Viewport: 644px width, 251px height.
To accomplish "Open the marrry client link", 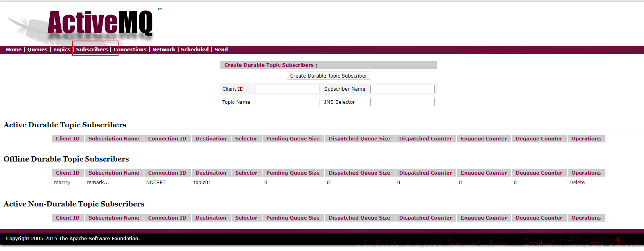I will [62, 183].
